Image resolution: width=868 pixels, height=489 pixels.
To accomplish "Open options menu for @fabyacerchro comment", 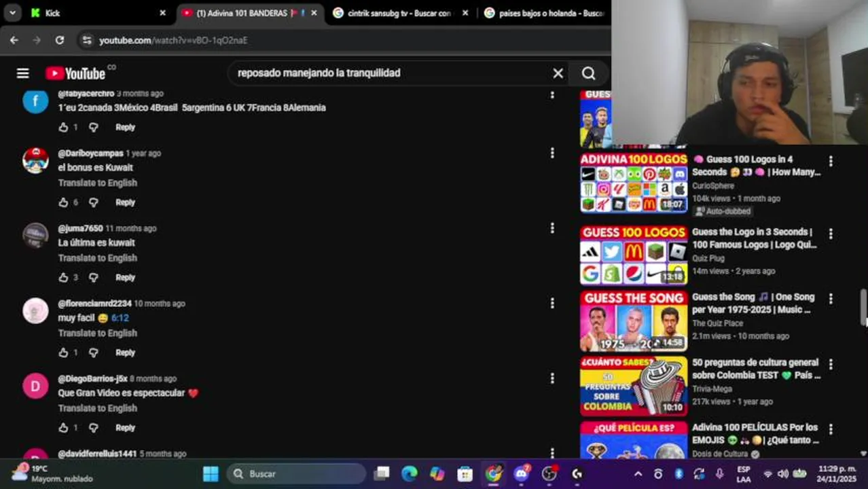I will [552, 95].
